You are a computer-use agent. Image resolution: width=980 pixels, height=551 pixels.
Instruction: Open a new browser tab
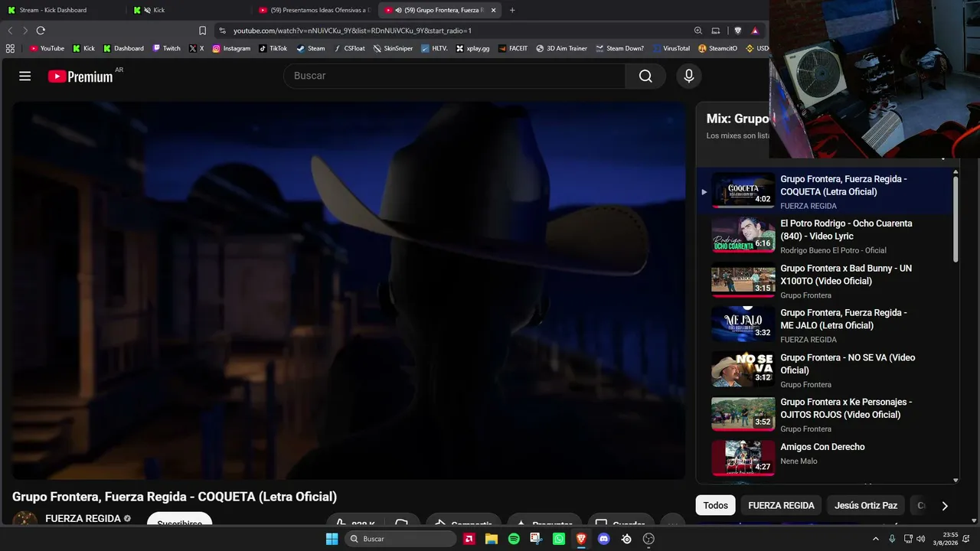coord(512,10)
